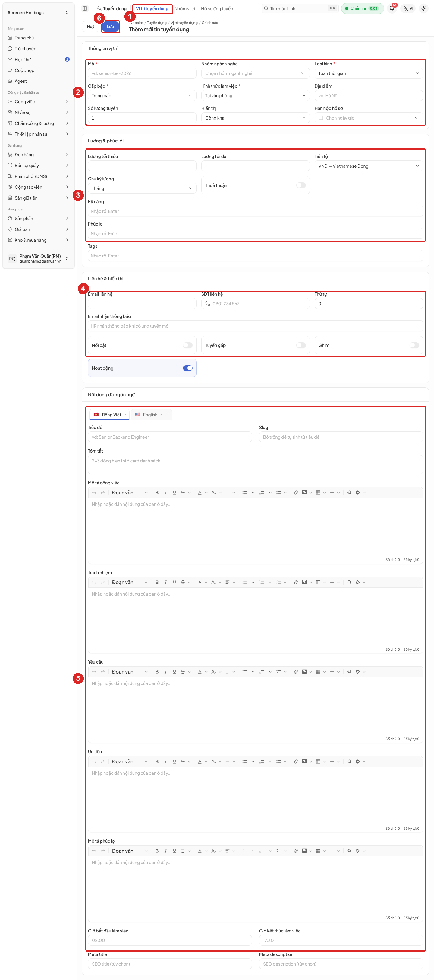
Task: Click the Huỷ cancel button
Action: [x=91, y=26]
